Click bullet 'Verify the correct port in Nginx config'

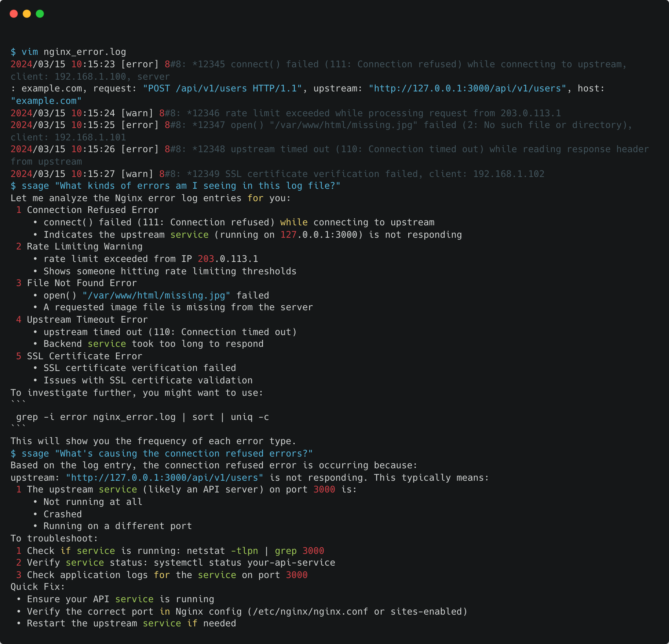point(242,612)
